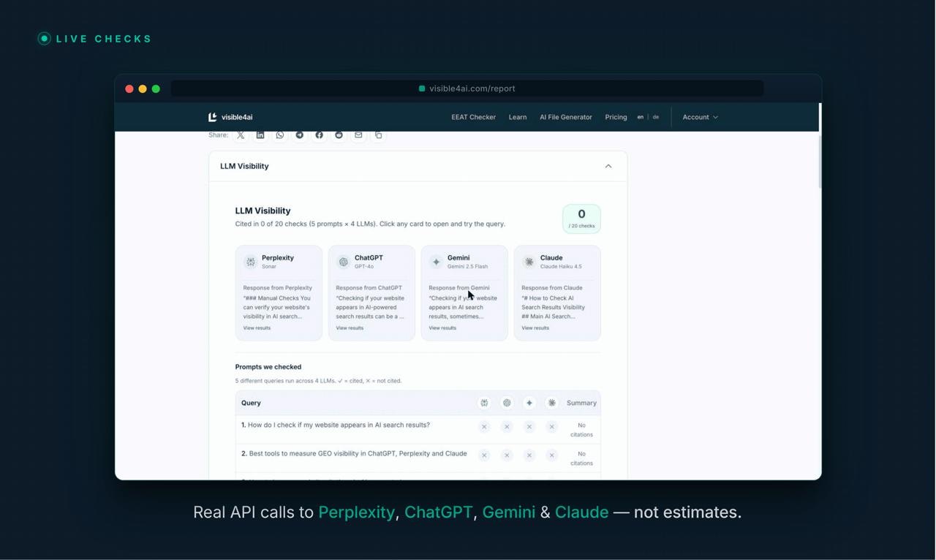Image resolution: width=936 pixels, height=560 pixels.
Task: Click the Summary column header
Action: point(581,403)
